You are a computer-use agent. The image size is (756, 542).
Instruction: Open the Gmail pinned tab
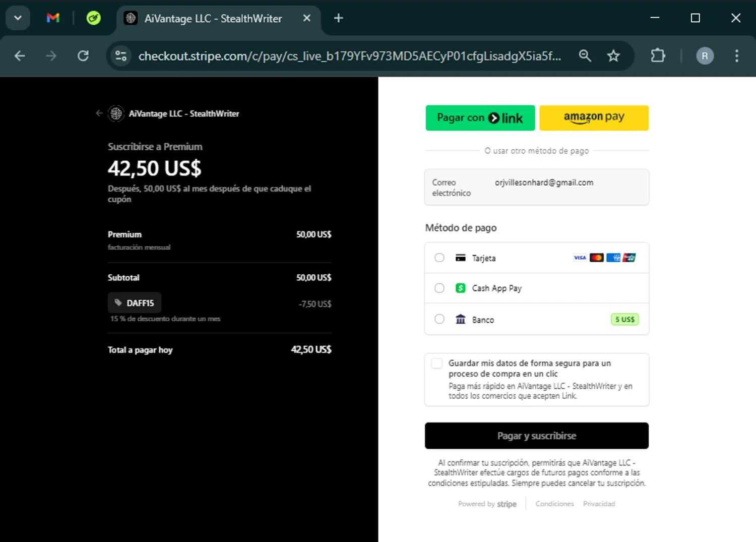(53, 18)
